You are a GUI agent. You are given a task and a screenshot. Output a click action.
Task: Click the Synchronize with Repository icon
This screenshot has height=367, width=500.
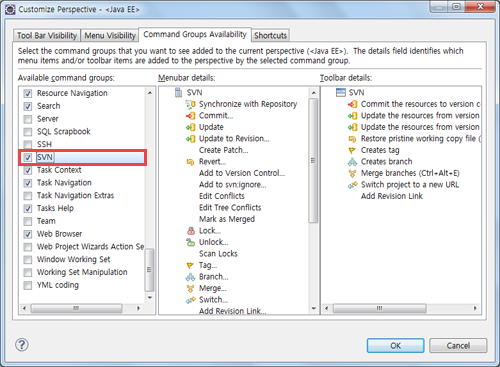click(x=190, y=105)
